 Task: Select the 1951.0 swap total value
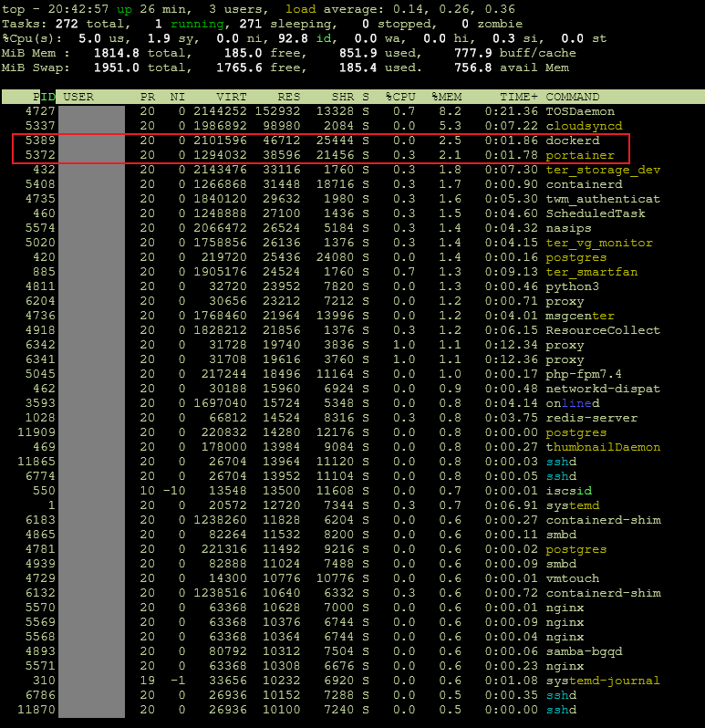pos(116,68)
